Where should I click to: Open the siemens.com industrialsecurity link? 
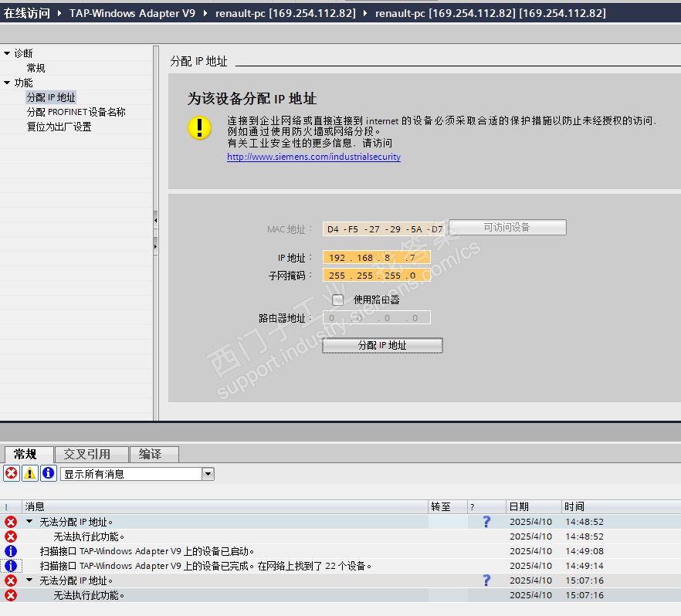(x=313, y=157)
